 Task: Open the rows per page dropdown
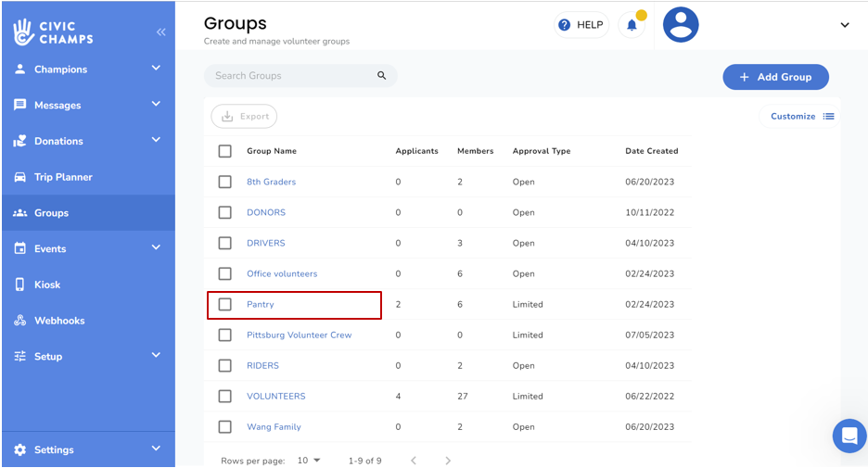[x=309, y=461]
